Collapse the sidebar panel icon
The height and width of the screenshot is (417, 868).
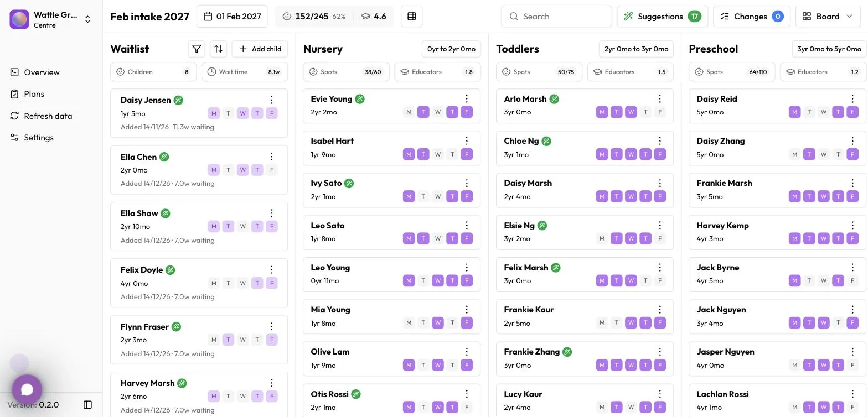point(87,405)
